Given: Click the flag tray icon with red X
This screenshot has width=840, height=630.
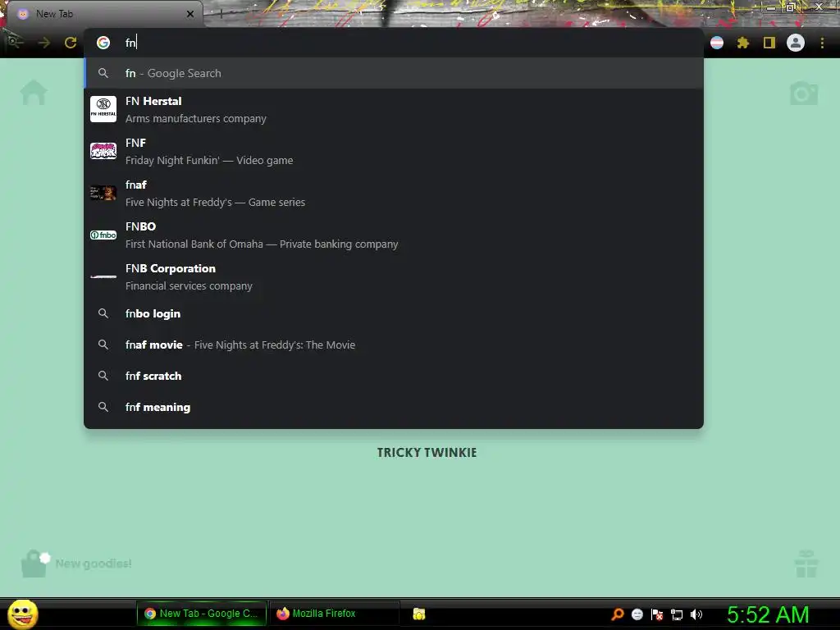Looking at the screenshot, I should (x=657, y=614).
